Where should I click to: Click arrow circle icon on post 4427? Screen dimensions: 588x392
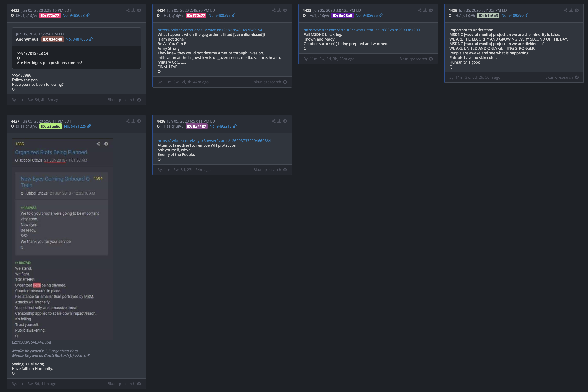[x=139, y=121]
